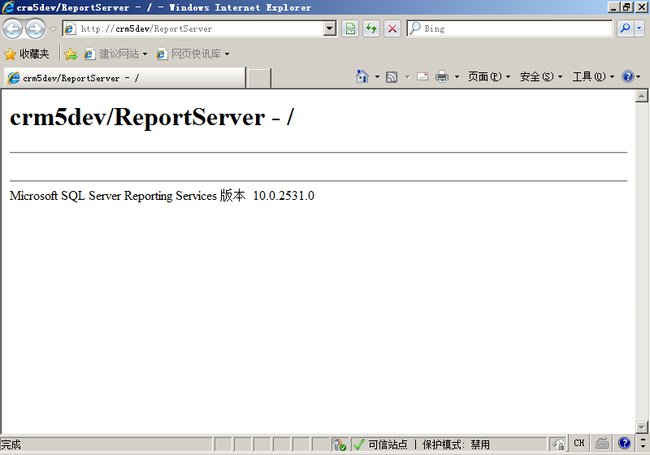Click the Compatibility View icon
The height and width of the screenshot is (455, 650).
350,29
